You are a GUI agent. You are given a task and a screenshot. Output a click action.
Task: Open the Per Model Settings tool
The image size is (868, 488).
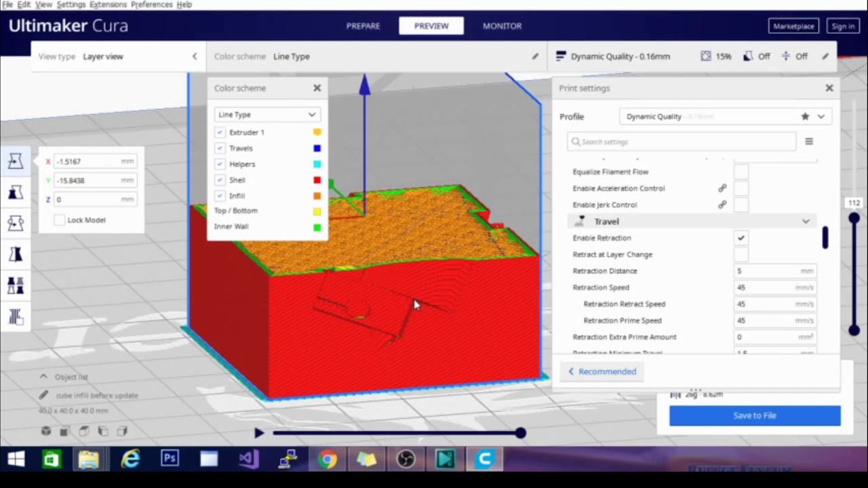tap(15, 285)
